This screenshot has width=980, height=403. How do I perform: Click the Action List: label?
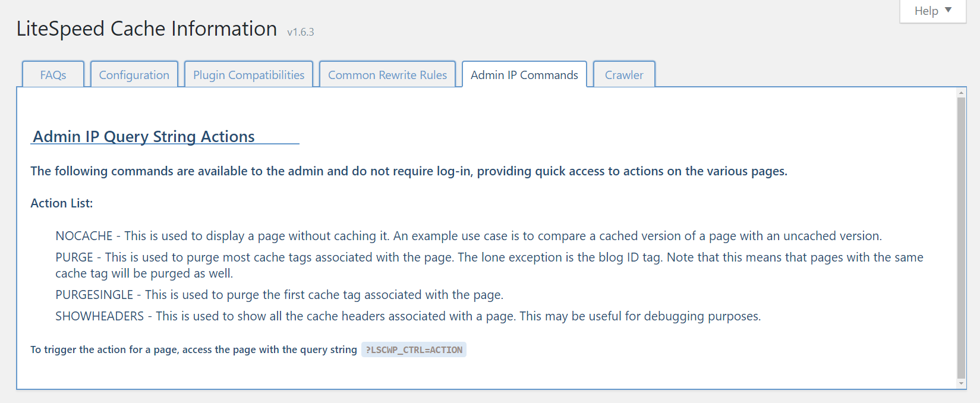pyautogui.click(x=62, y=203)
